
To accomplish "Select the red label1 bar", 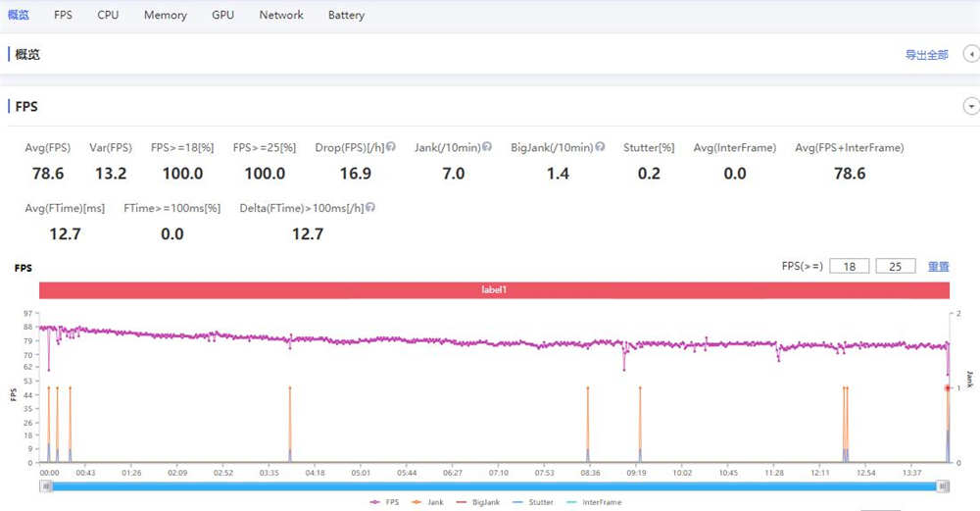I will [494, 290].
